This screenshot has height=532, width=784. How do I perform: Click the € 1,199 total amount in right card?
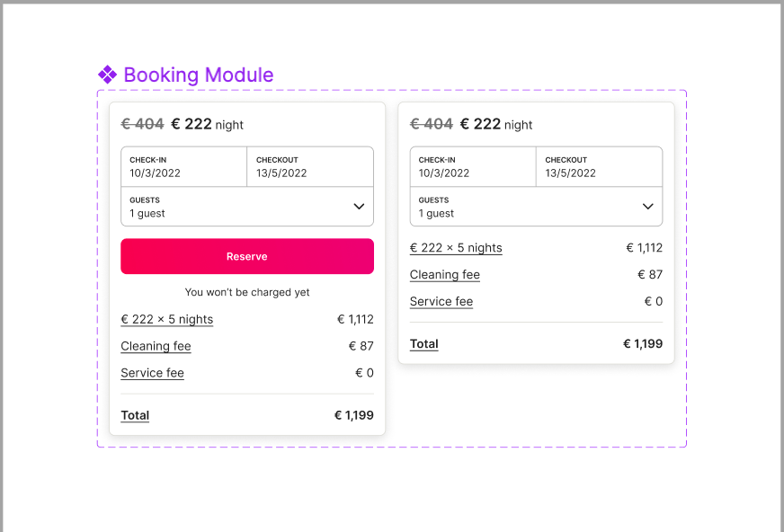coord(643,343)
